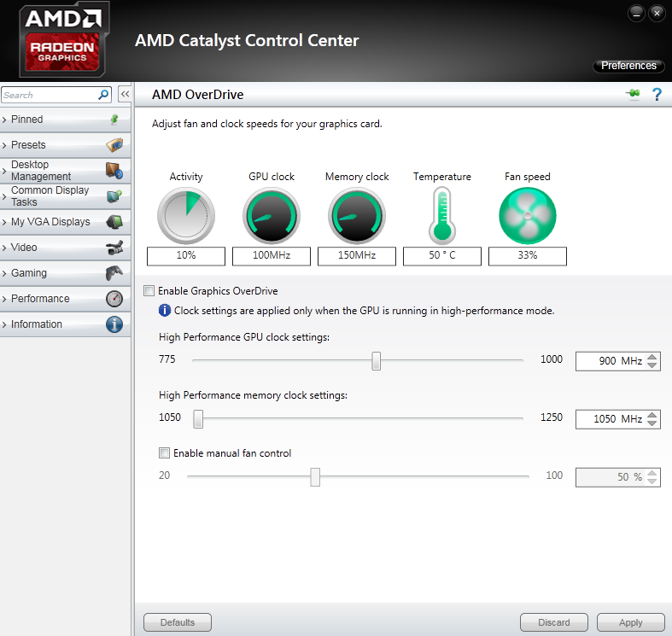Click the Common Display Tasks icon
The height and width of the screenshot is (636, 672).
pos(114,196)
